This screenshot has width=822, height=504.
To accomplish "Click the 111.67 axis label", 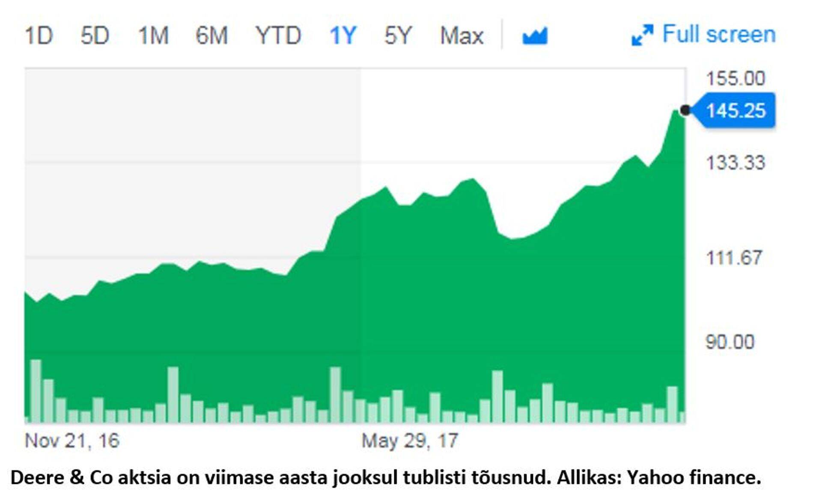I will click(734, 258).
